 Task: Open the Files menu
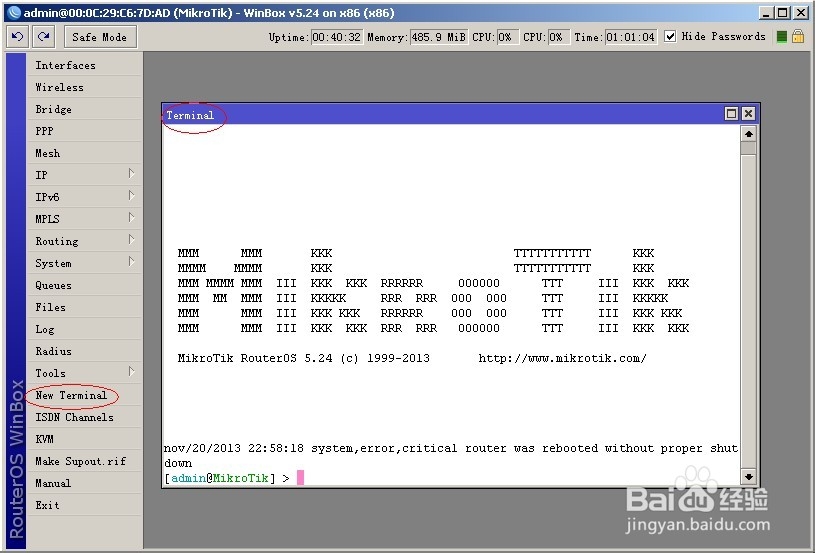(x=84, y=307)
